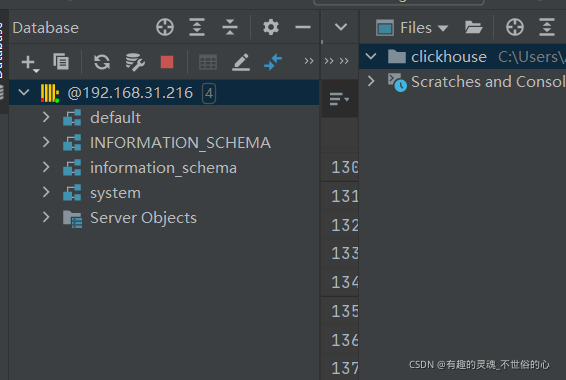Open Database panel settings gear
This screenshot has height=380, width=566.
click(x=271, y=27)
